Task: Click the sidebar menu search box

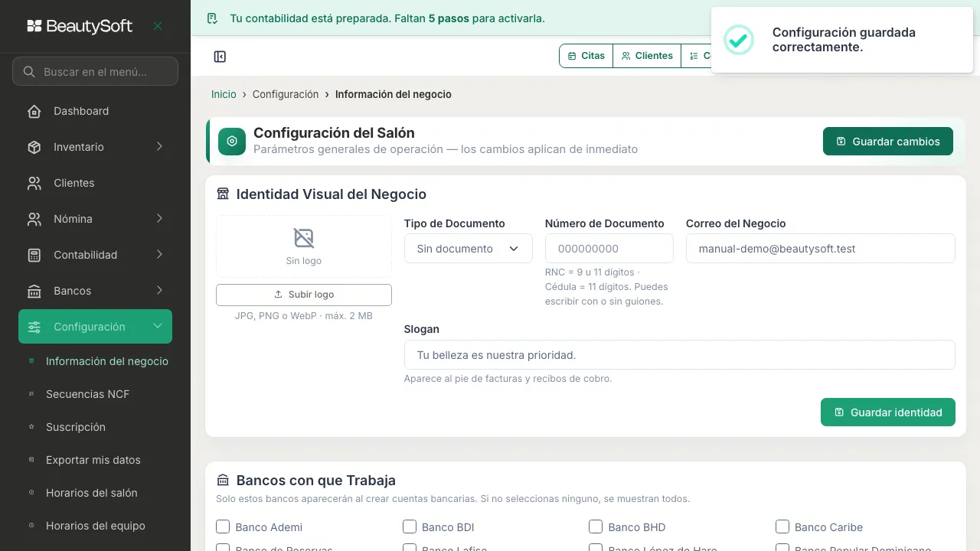Action: coord(95,72)
